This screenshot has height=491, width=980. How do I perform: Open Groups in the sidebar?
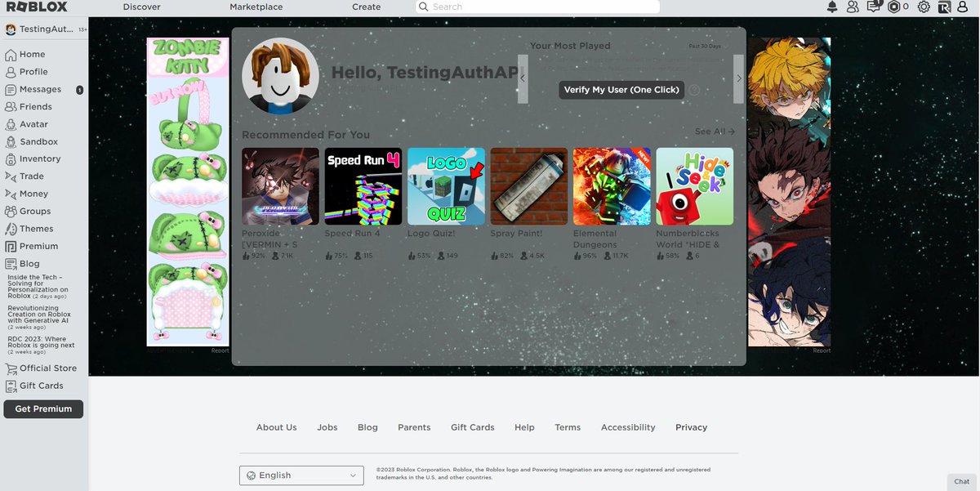click(28, 212)
